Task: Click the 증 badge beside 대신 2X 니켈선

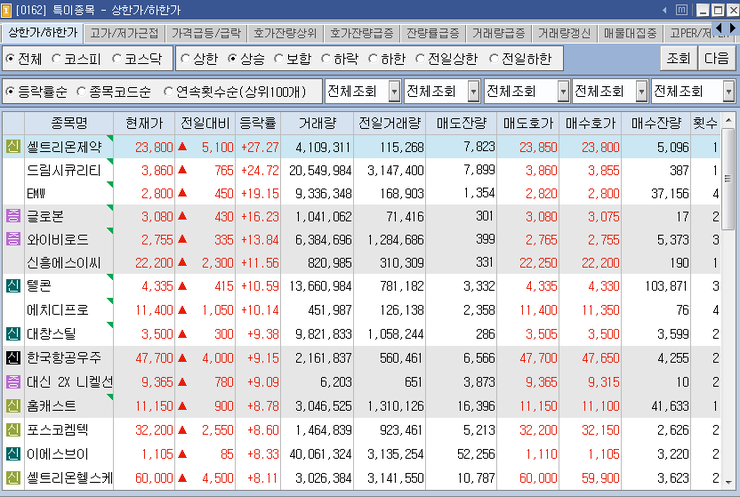Action: coord(13,381)
